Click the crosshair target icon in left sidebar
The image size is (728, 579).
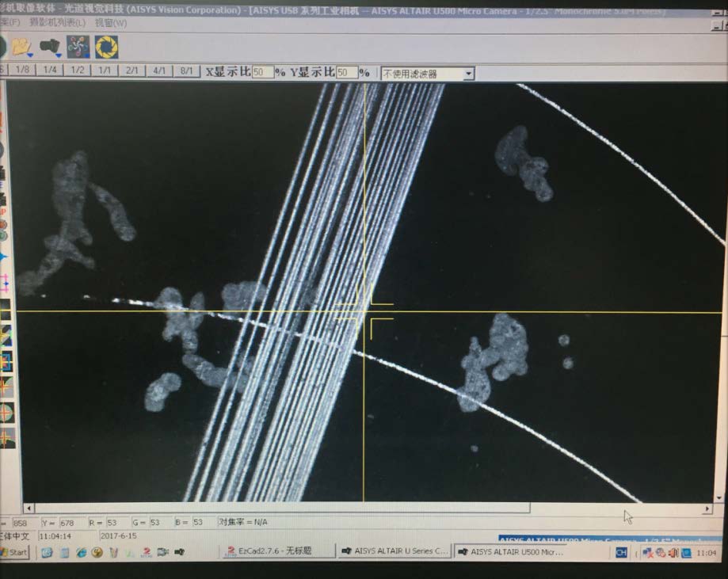click(6, 413)
